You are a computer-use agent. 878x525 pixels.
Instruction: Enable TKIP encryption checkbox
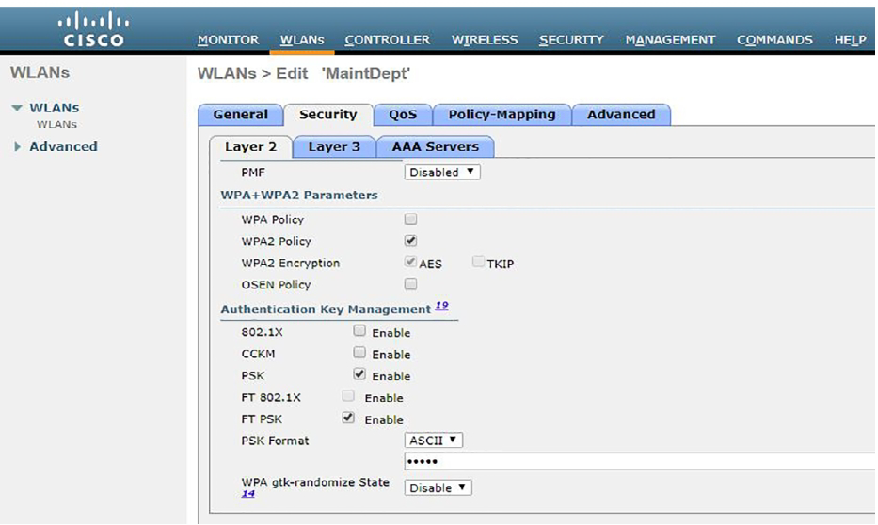pos(479,263)
